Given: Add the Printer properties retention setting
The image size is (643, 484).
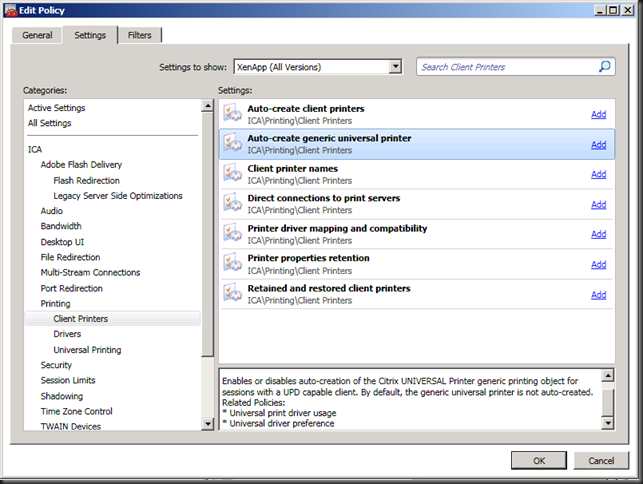Looking at the screenshot, I should tap(598, 265).
